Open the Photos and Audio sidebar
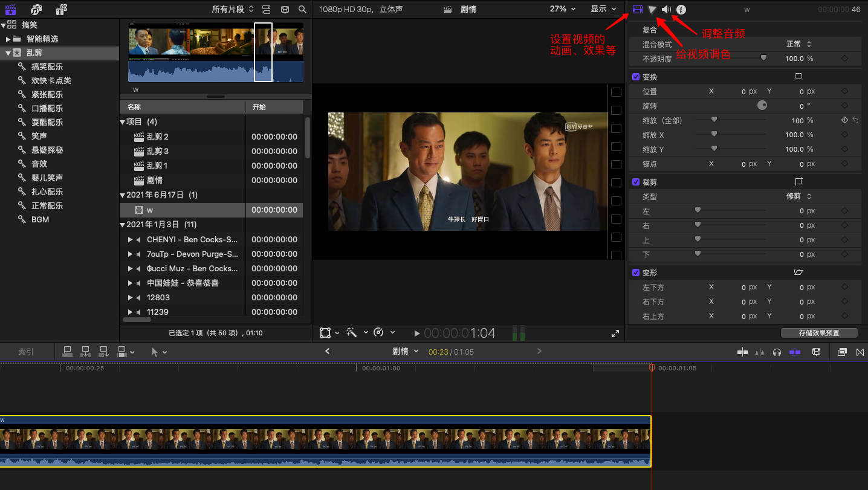This screenshot has width=868, height=490. pyautogui.click(x=36, y=9)
